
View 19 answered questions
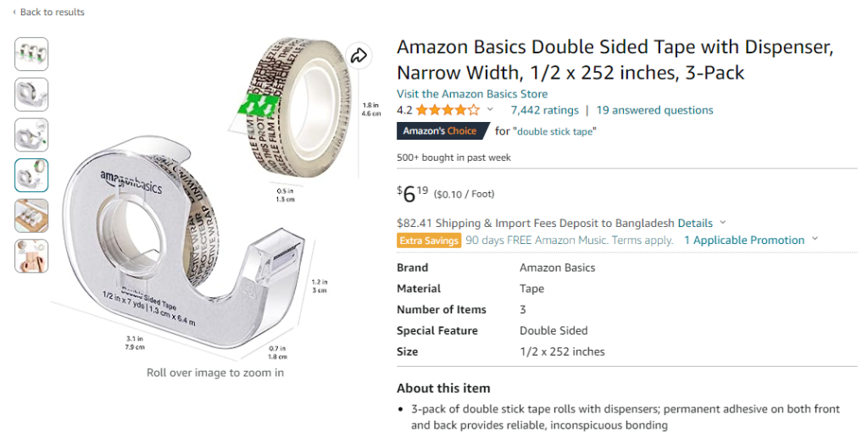point(654,110)
